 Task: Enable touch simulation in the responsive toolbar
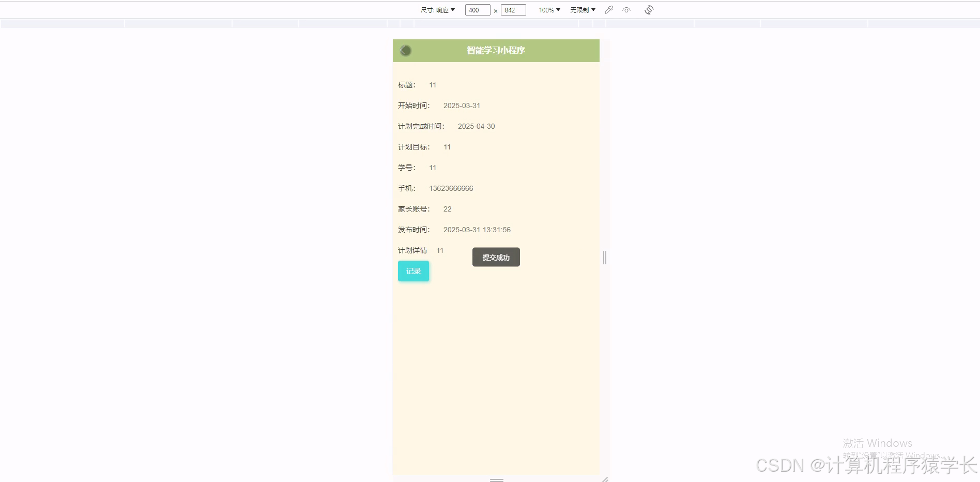click(608, 9)
